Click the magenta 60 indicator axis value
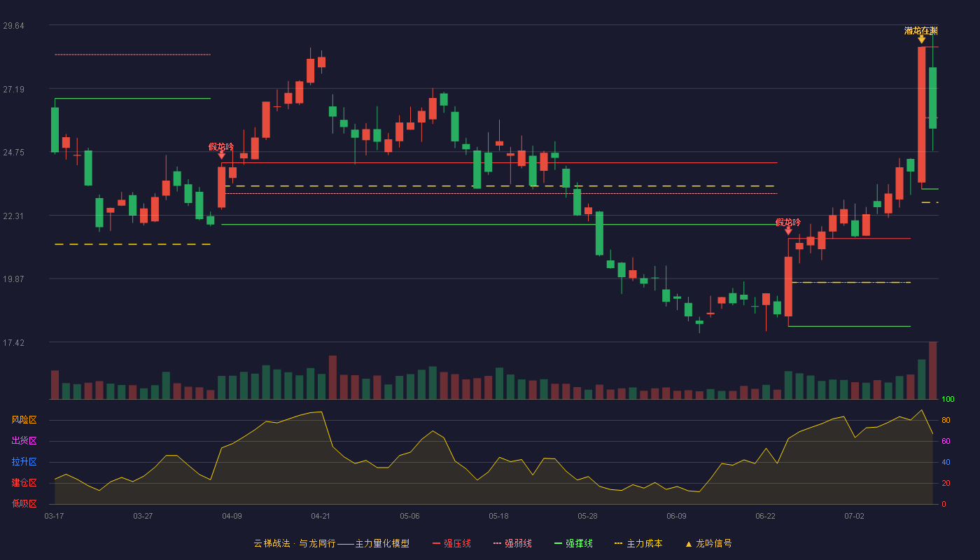Viewport: 980px width, 560px height. click(x=946, y=441)
